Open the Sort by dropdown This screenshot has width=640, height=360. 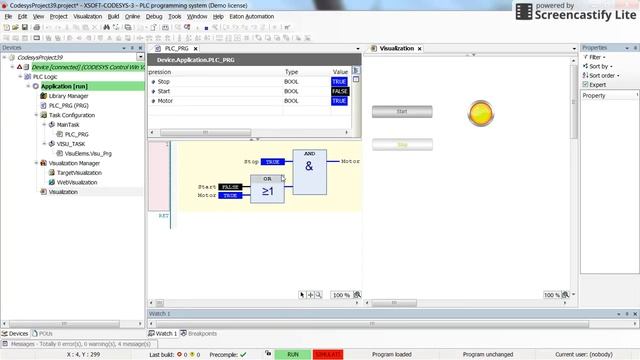598,66
